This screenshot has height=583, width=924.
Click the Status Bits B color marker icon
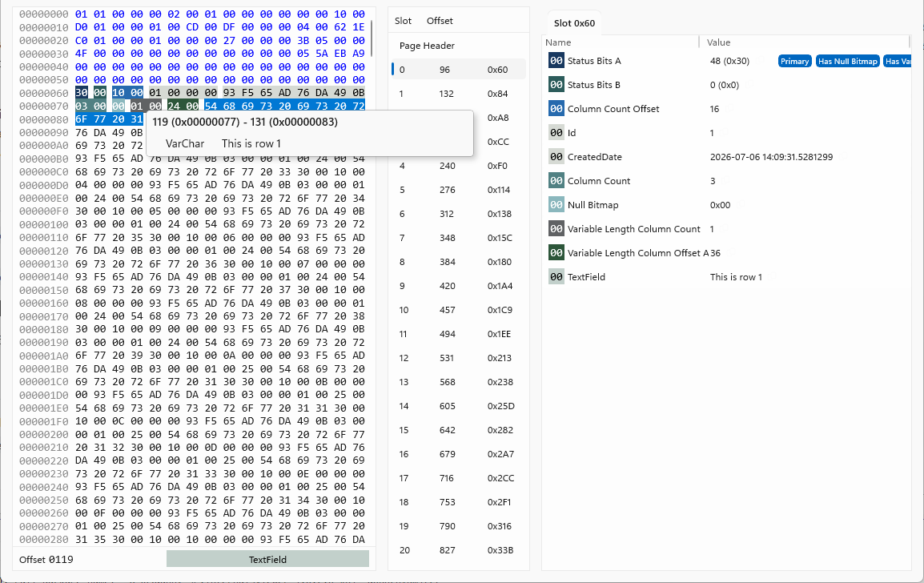tap(556, 85)
